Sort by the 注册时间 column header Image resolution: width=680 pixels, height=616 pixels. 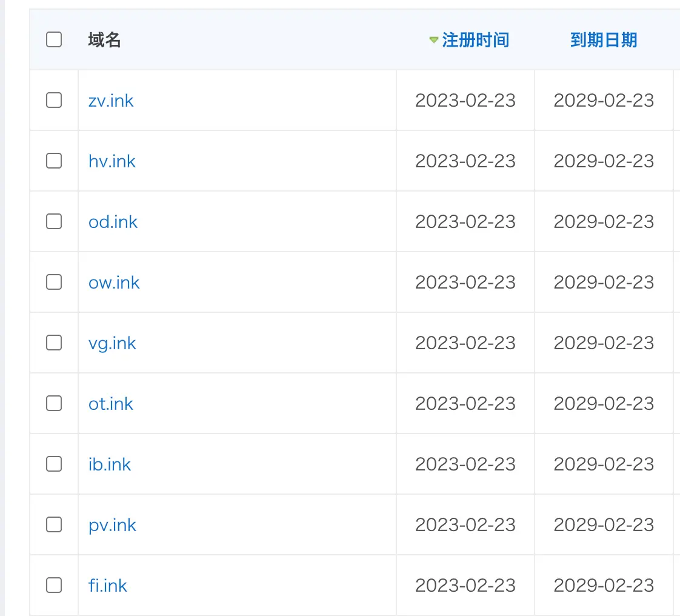pos(475,40)
